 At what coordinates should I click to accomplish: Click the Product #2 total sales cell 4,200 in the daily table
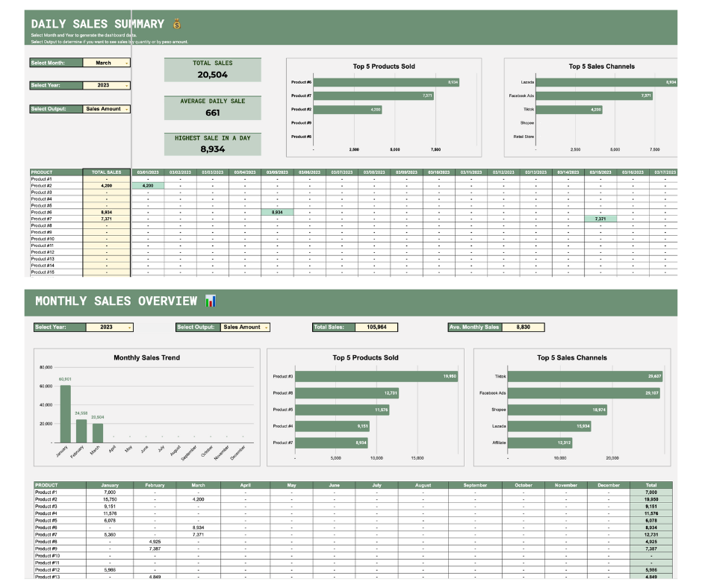[x=107, y=186]
